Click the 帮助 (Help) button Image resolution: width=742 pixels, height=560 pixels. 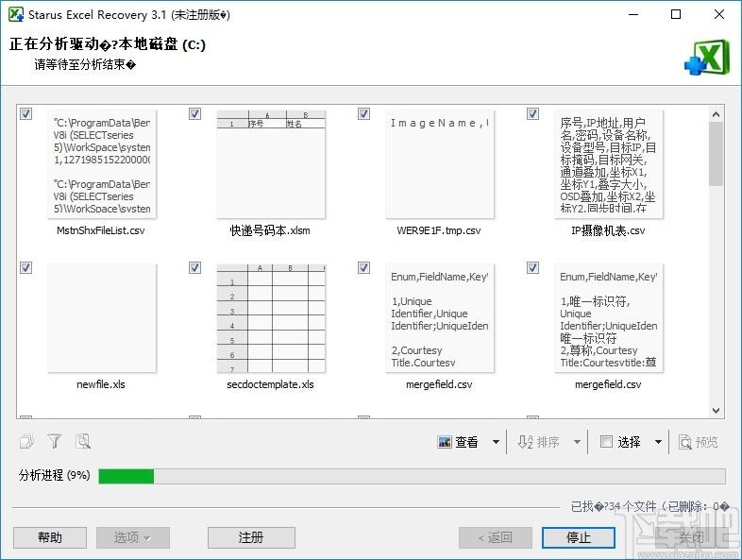(x=50, y=537)
